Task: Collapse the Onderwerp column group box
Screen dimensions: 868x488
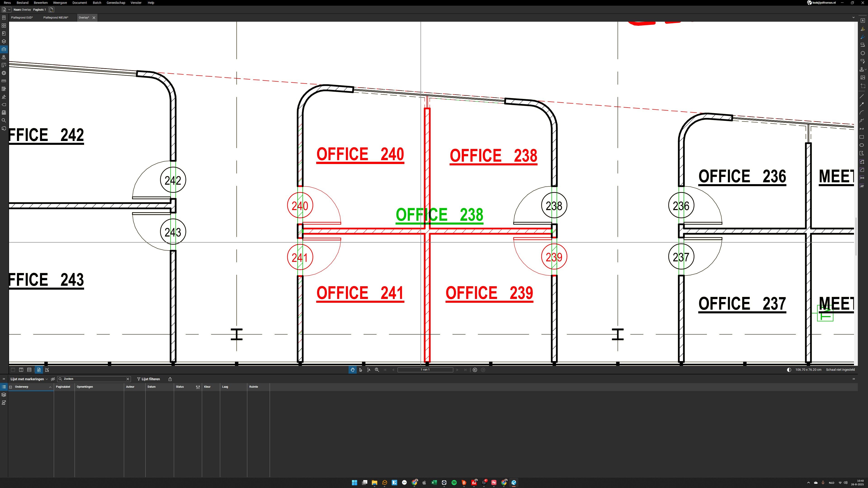Action: 10,387
